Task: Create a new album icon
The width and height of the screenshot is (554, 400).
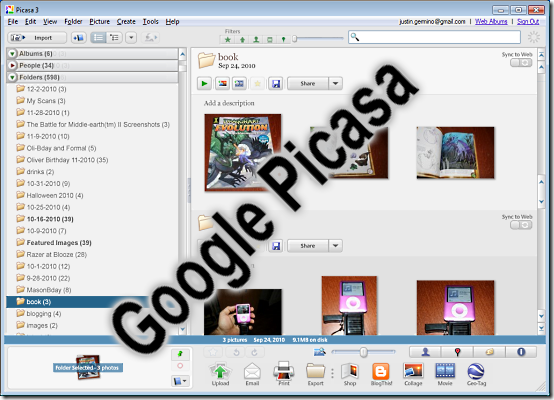Action: pos(78,37)
